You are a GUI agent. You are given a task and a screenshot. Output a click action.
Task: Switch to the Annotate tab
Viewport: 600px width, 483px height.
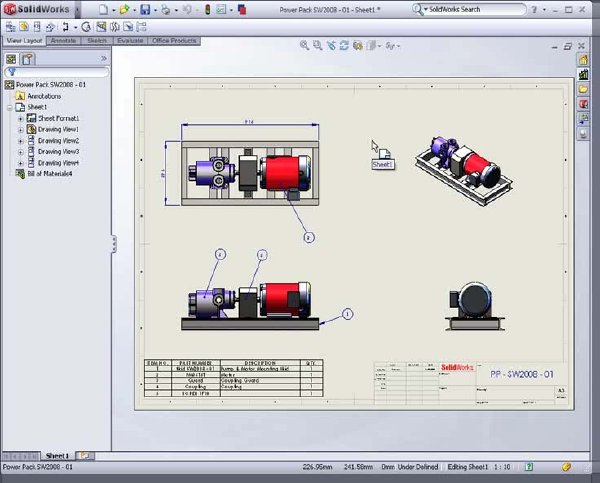63,41
